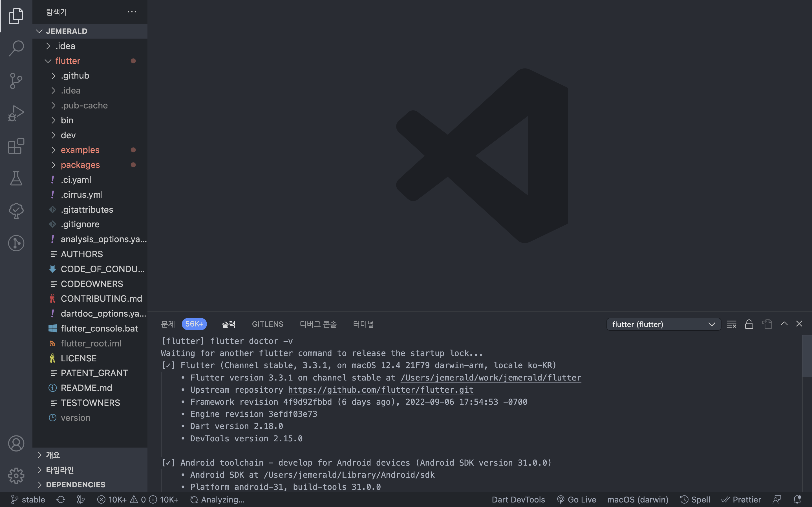Switch to the 터미널 tab
812x507 pixels.
pyautogui.click(x=363, y=324)
